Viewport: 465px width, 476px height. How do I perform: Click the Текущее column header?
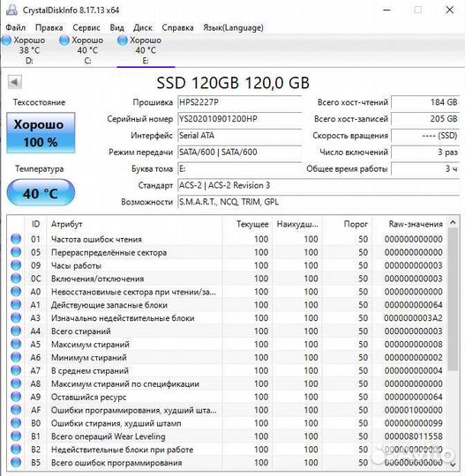[x=247, y=224]
